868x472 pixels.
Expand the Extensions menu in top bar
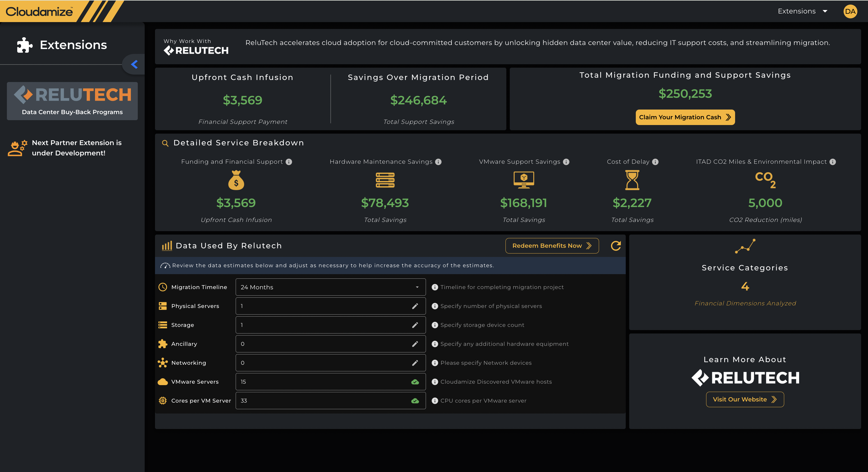point(802,11)
